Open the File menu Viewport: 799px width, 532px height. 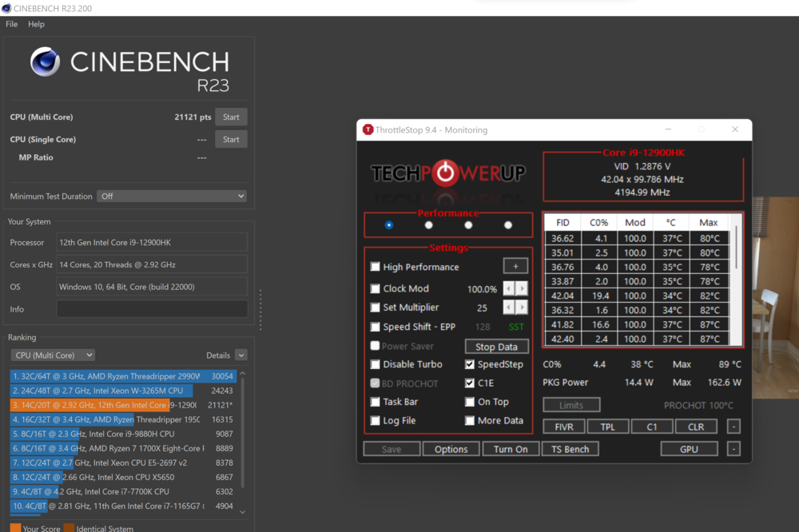click(11, 25)
